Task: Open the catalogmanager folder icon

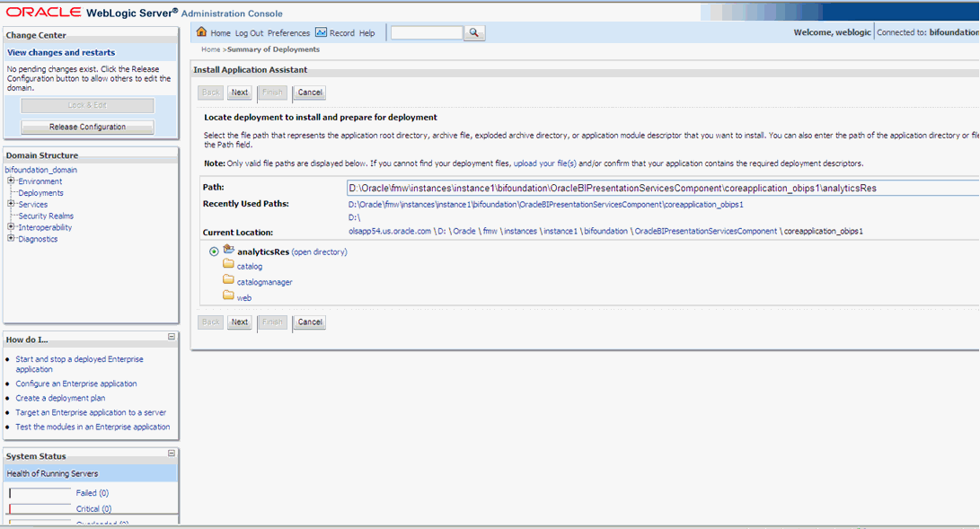Action: pyautogui.click(x=228, y=280)
